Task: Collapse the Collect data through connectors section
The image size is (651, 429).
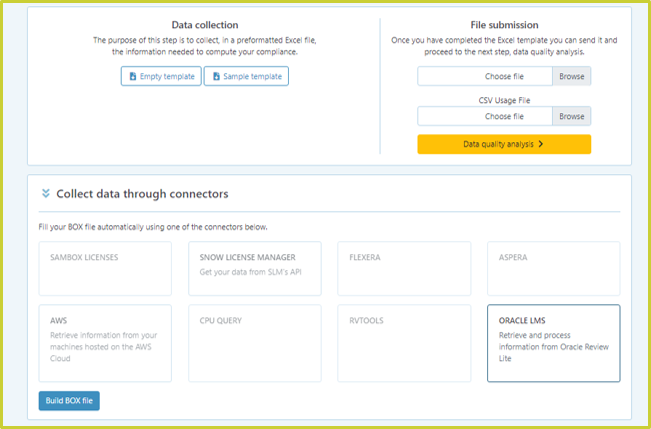Action: [x=46, y=194]
